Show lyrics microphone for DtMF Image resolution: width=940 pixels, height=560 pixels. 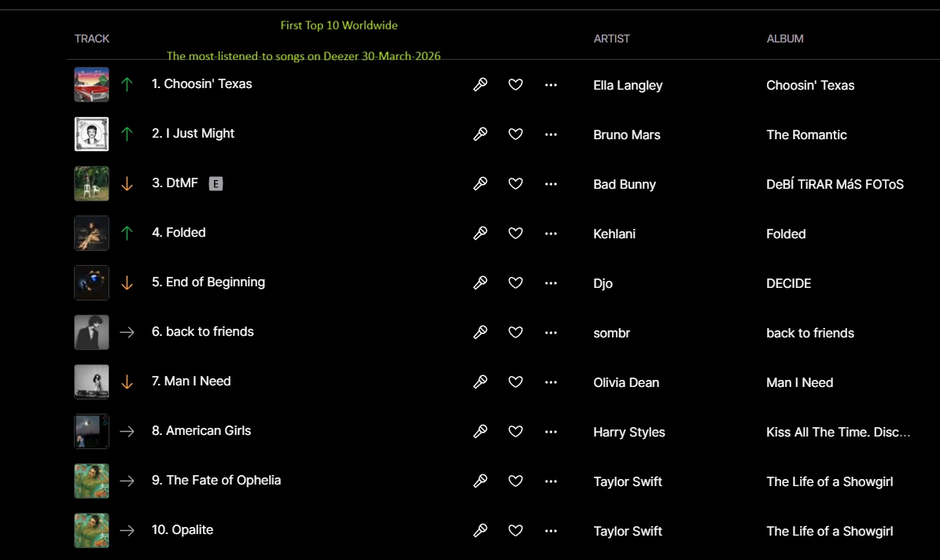coord(480,183)
